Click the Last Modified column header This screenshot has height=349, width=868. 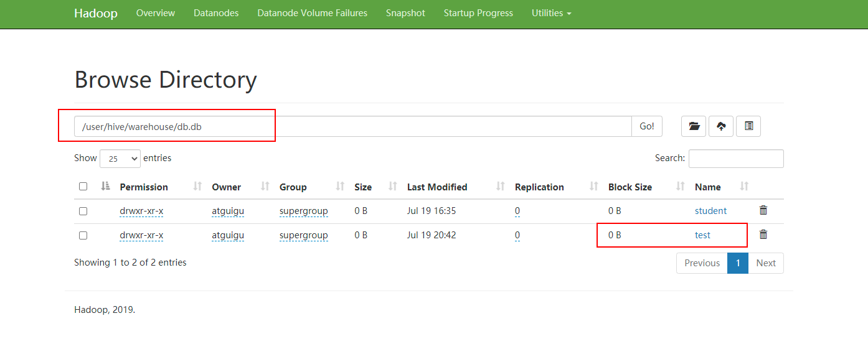coord(437,187)
